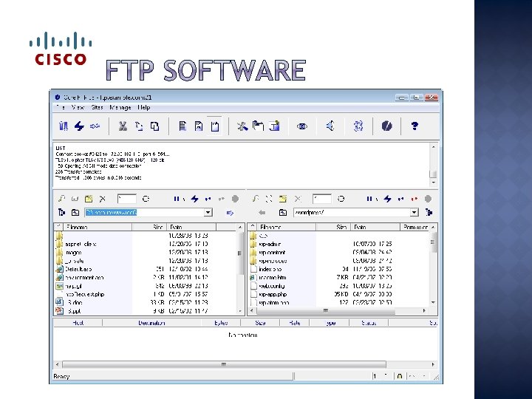Screen dimensions: 532x399
Task: Select the httpRequest.php file in local list
Action: [84, 294]
